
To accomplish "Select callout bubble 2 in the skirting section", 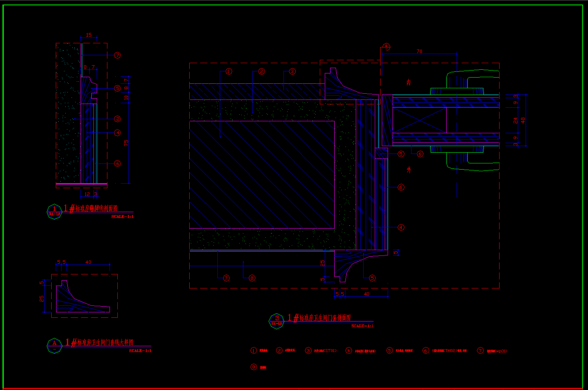I will tap(117, 119).
